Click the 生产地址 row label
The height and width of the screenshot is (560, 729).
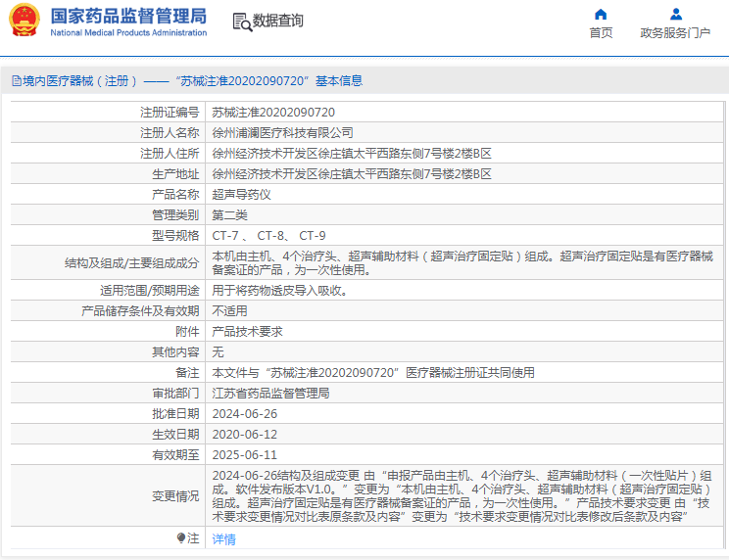pyautogui.click(x=175, y=174)
